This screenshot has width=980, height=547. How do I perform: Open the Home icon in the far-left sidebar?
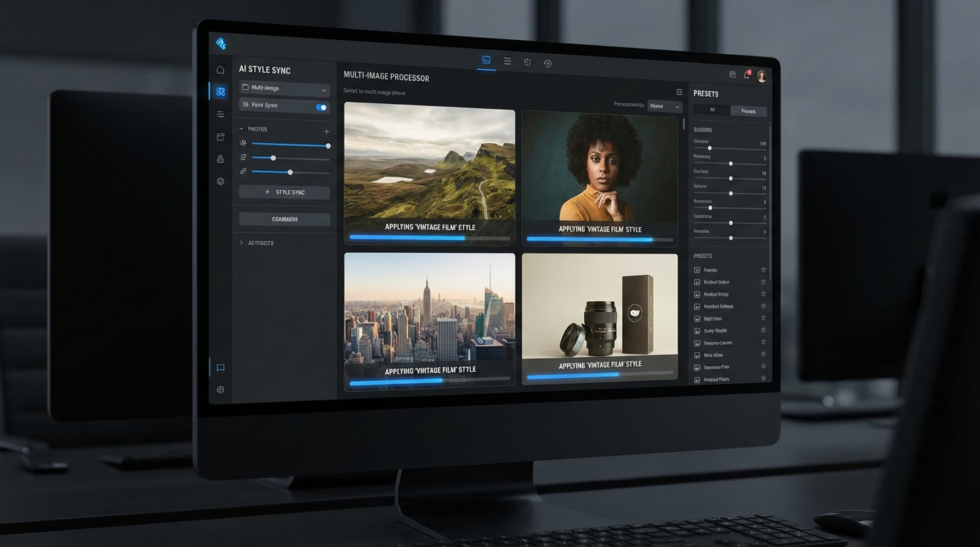point(220,69)
